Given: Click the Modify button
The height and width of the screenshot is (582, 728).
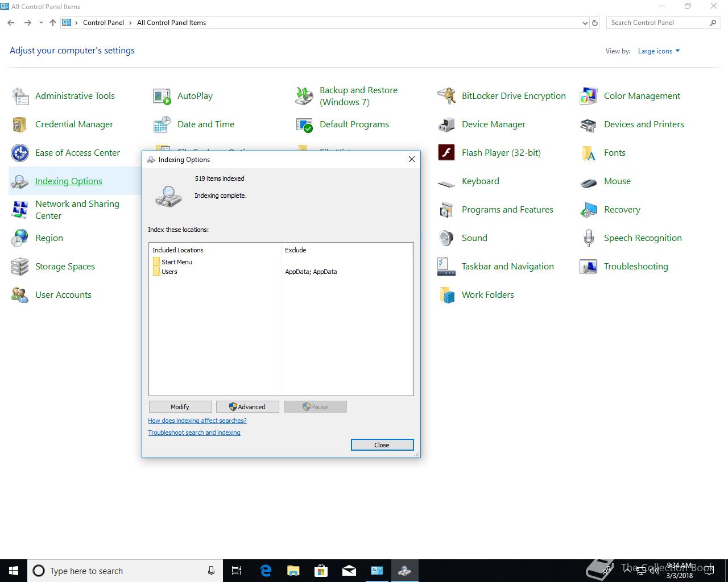Looking at the screenshot, I should [x=180, y=407].
